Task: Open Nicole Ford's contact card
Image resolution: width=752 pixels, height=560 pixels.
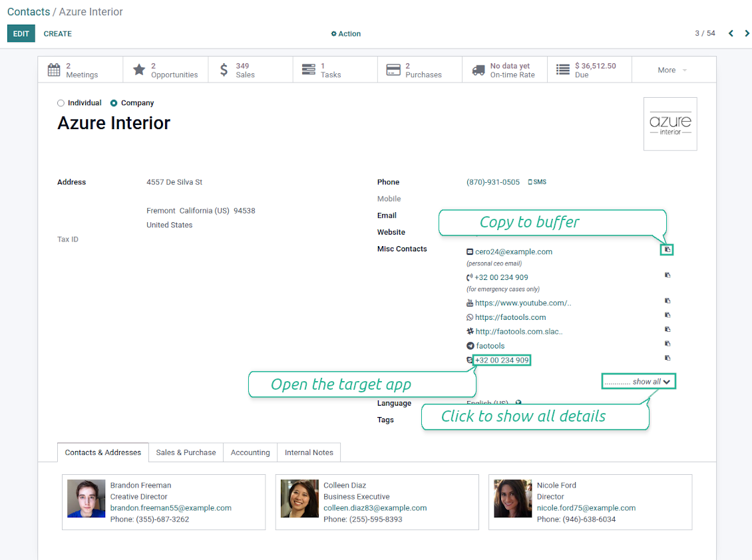Action: point(590,502)
